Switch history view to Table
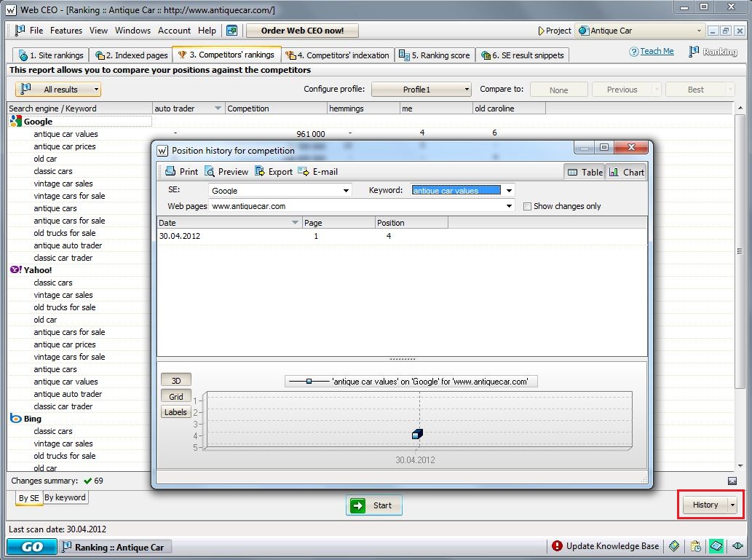This screenshot has height=560, width=752. [x=585, y=173]
